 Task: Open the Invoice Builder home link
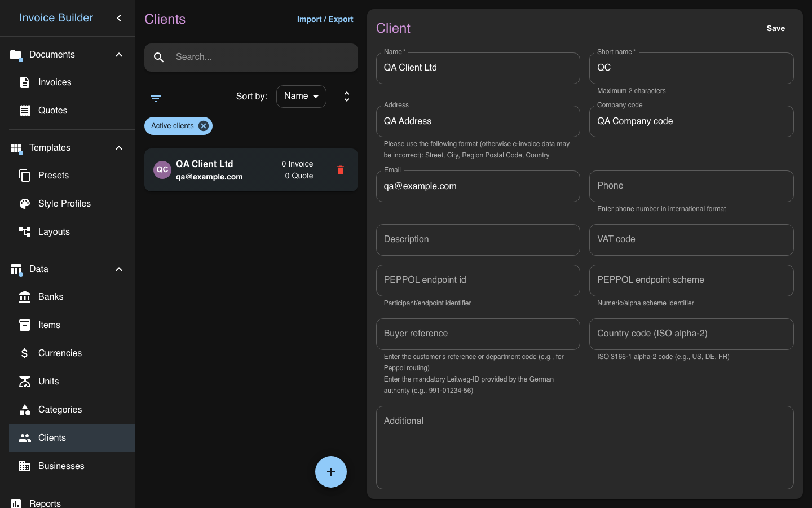(56, 18)
